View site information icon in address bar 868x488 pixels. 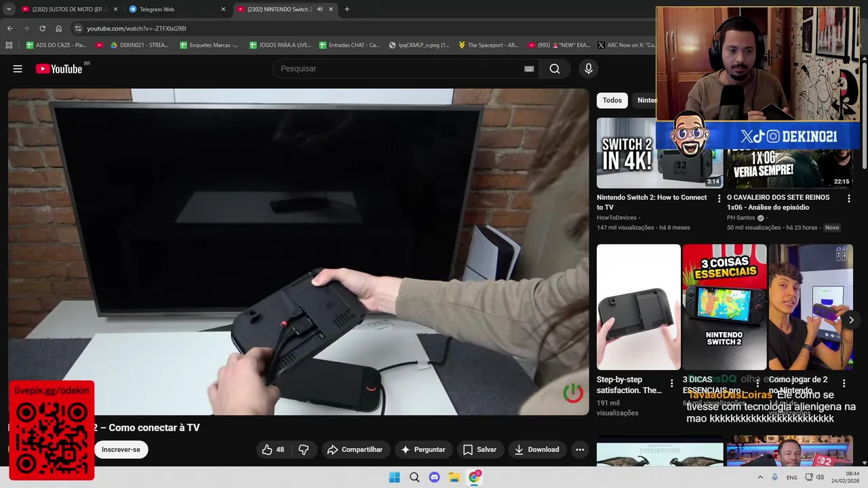coord(78,28)
